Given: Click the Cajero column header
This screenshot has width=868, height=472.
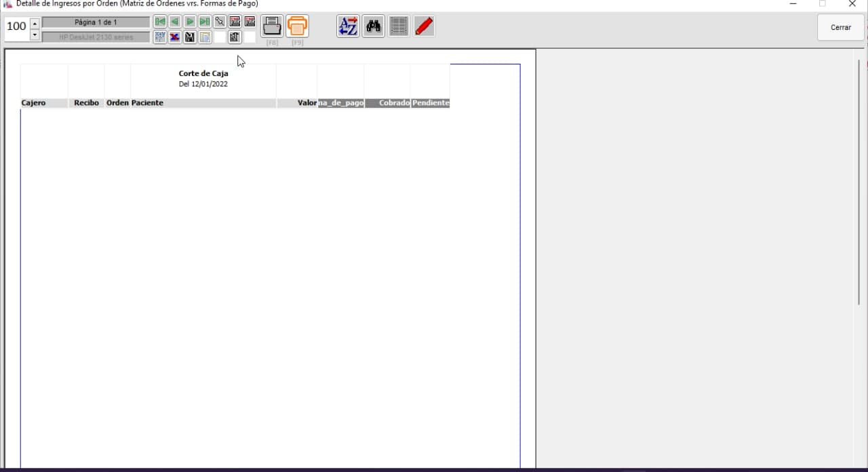Looking at the screenshot, I should [34, 103].
